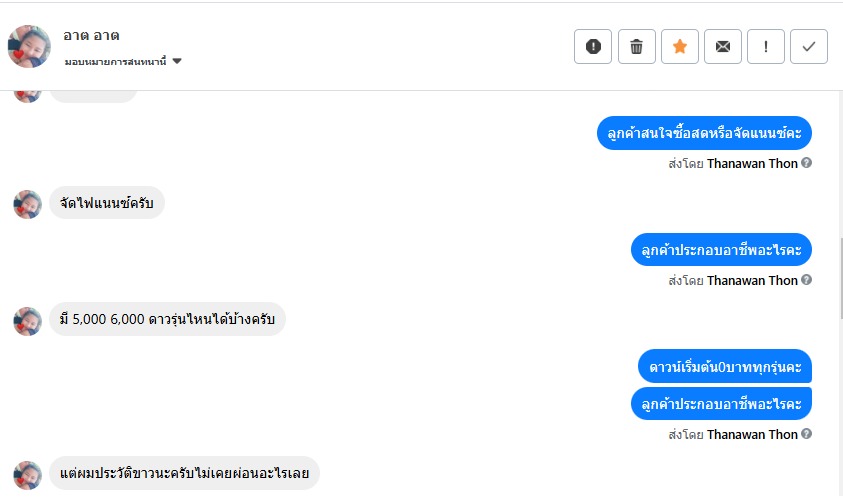
Task: Mark conversation done with the checkmark
Action: tap(808, 47)
